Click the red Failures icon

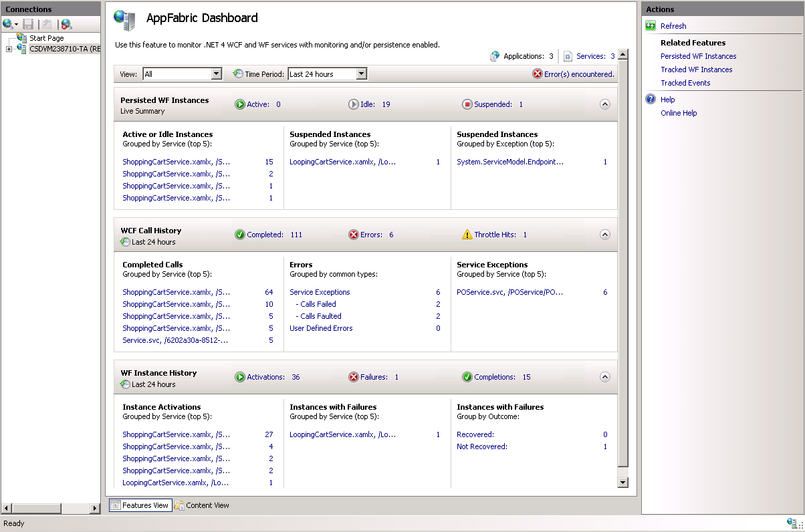(x=354, y=377)
